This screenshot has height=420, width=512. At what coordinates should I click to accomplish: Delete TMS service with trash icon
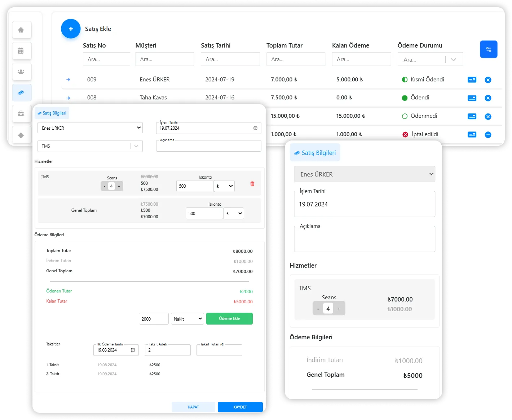(252, 184)
